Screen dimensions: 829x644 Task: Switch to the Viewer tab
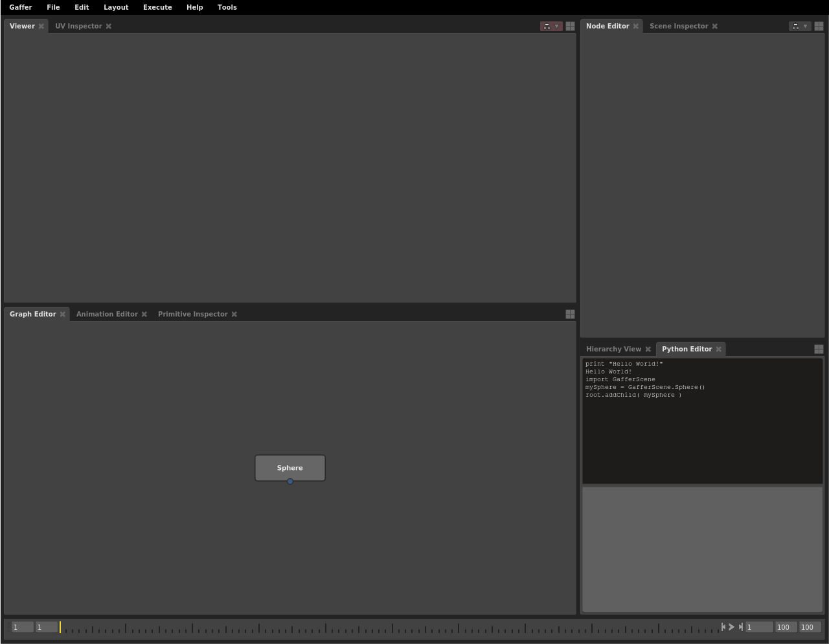tap(22, 27)
